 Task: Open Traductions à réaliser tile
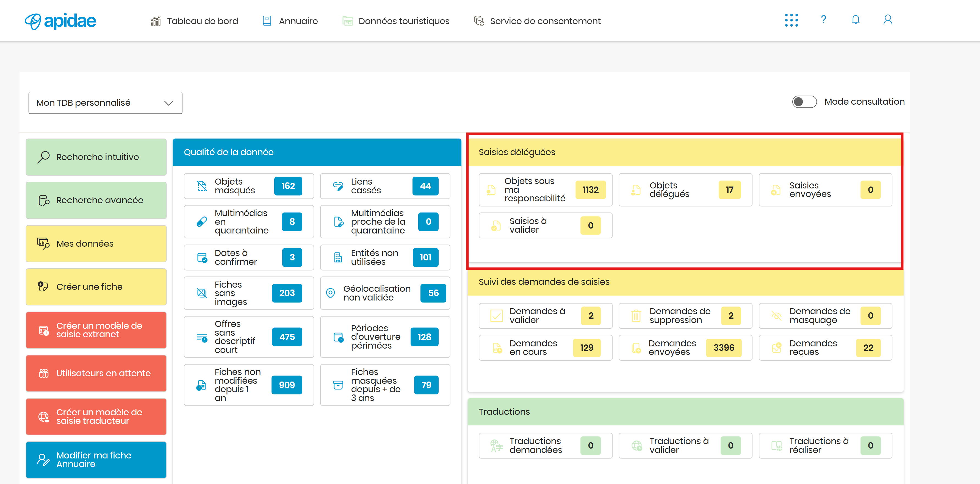[x=825, y=446]
